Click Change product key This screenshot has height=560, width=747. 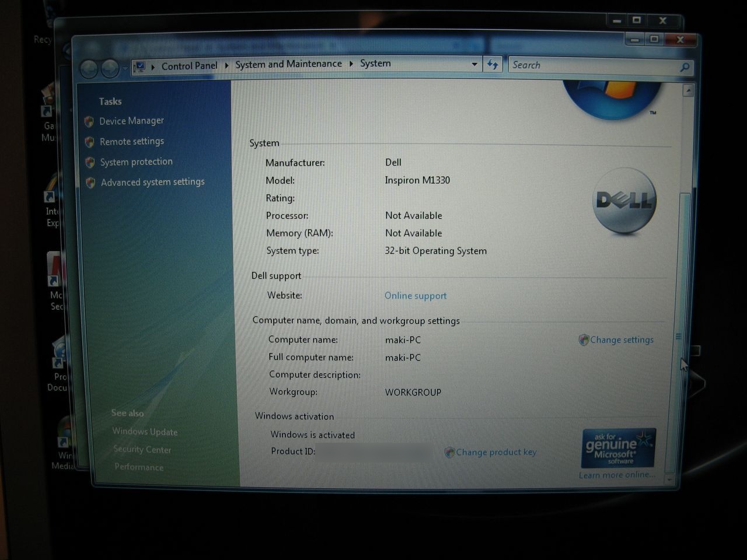pos(496,452)
